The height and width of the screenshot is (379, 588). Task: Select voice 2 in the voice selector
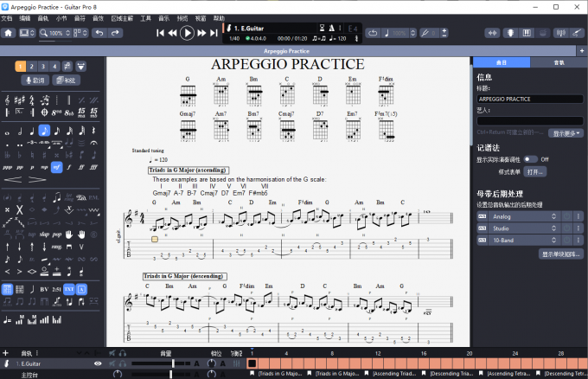click(32, 67)
